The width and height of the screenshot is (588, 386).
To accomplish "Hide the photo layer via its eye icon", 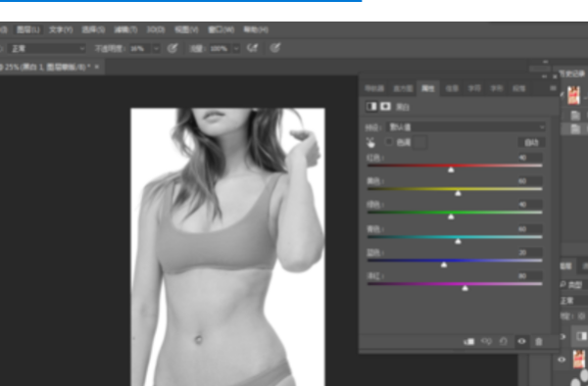I will tap(562, 360).
